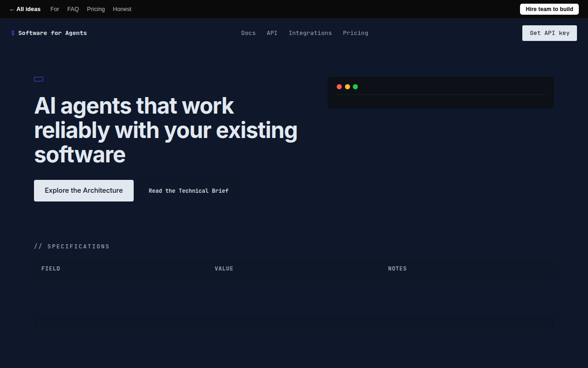Click the small purple badge above headline
The width and height of the screenshot is (588, 368).
39,79
